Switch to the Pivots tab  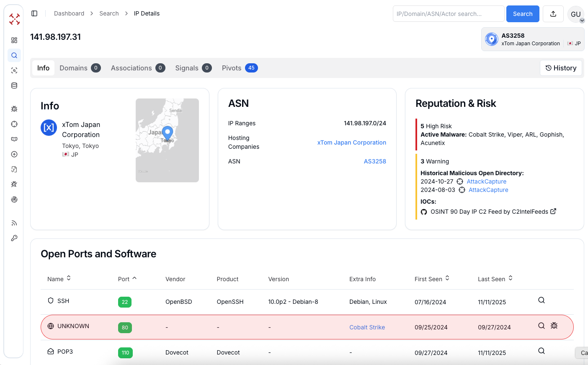tap(239, 68)
